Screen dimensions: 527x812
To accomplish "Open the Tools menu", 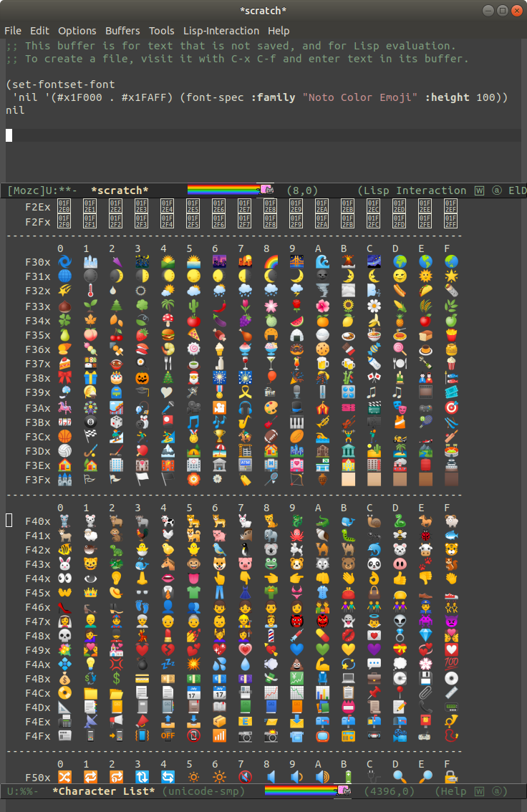I will tap(162, 31).
